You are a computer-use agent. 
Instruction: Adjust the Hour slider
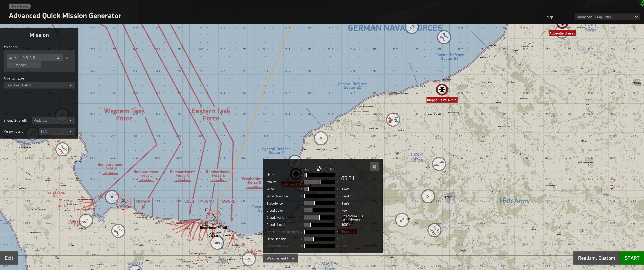319,175
